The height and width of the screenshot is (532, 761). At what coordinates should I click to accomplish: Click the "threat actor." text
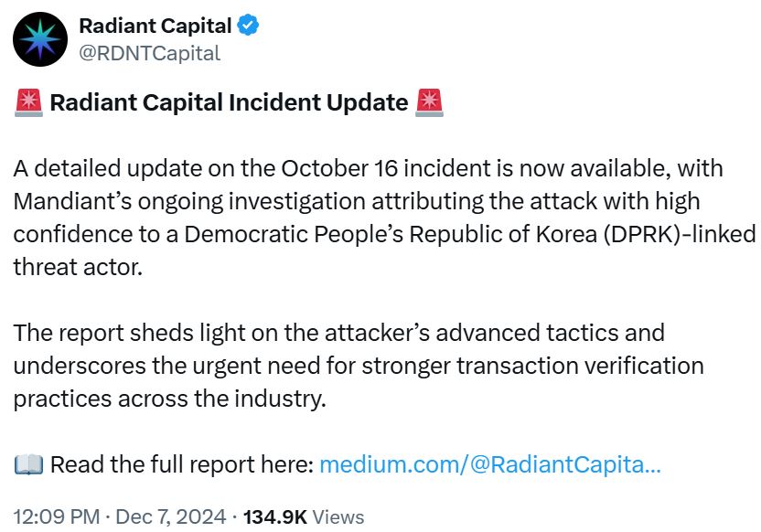[x=78, y=265]
